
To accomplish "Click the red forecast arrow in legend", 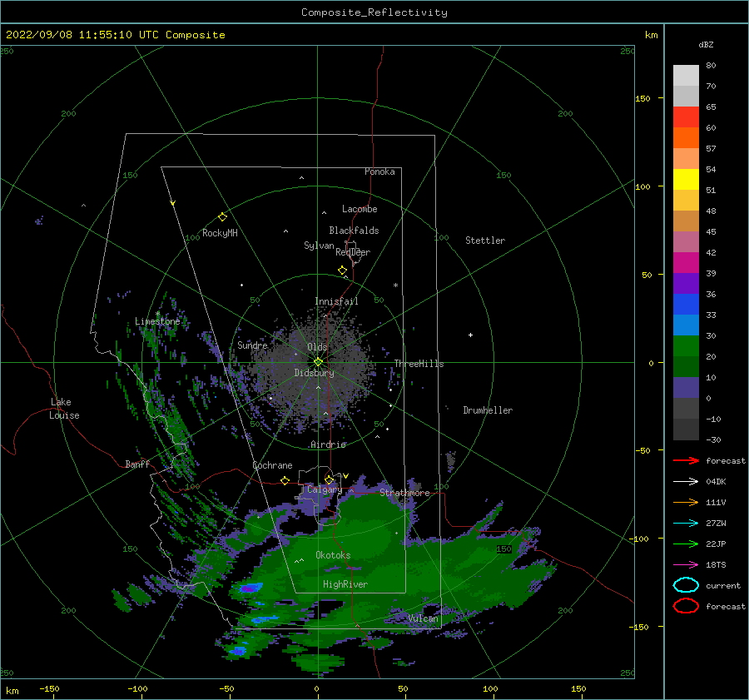I will (686, 460).
